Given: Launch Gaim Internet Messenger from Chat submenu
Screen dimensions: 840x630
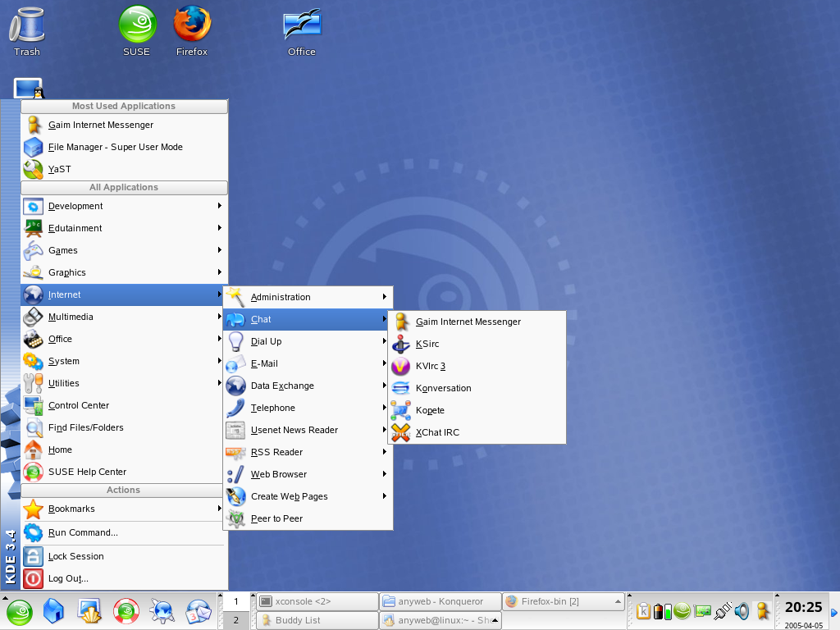Looking at the screenshot, I should [477, 322].
